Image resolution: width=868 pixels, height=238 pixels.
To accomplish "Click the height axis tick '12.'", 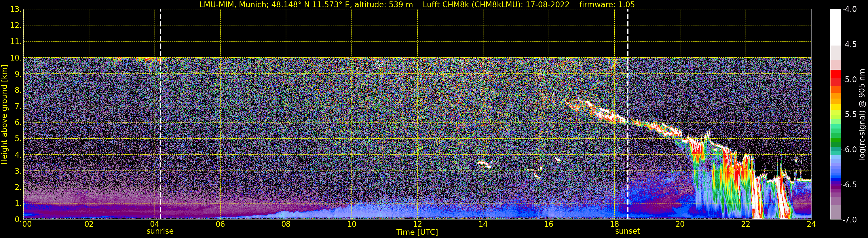I will (16, 26).
